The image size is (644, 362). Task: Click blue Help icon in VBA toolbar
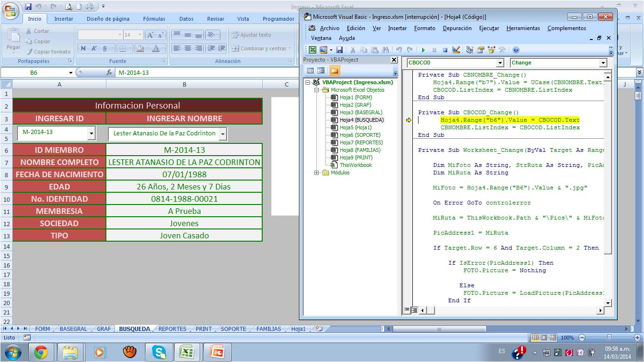(x=516, y=50)
